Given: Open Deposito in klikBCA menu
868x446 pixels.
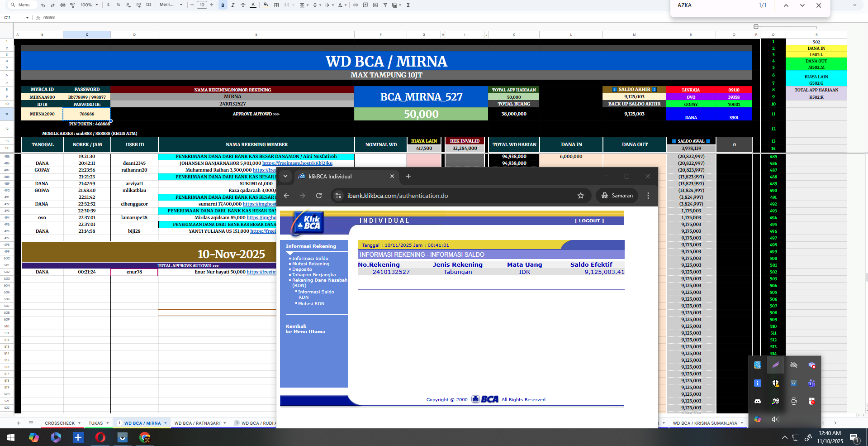Looking at the screenshot, I should click(x=302, y=269).
